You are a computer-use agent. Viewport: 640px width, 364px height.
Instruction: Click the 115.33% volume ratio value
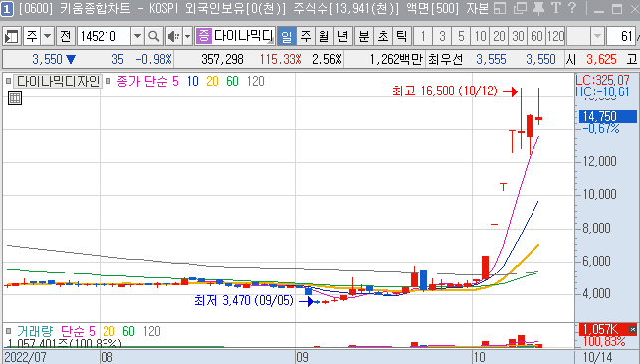[x=281, y=59]
